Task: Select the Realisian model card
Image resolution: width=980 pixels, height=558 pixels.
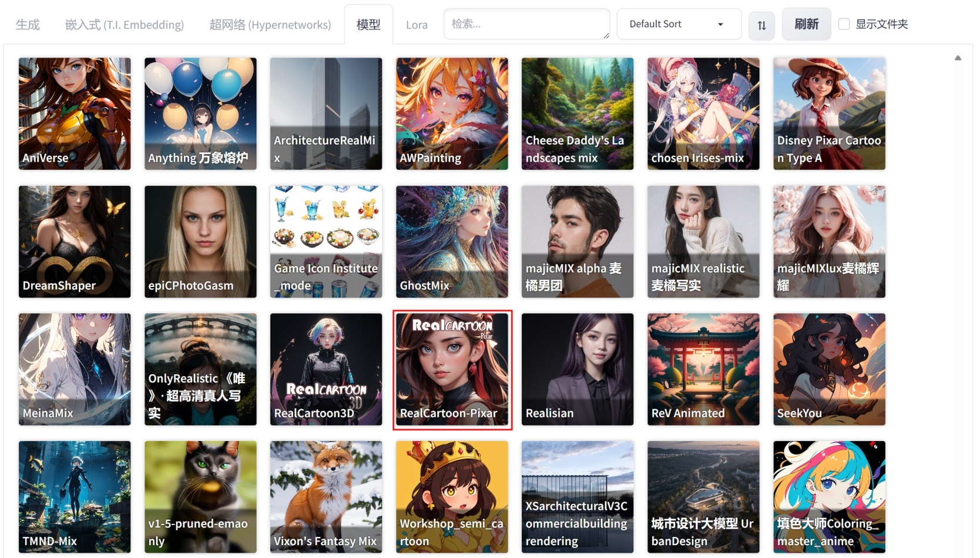Action: coord(578,369)
